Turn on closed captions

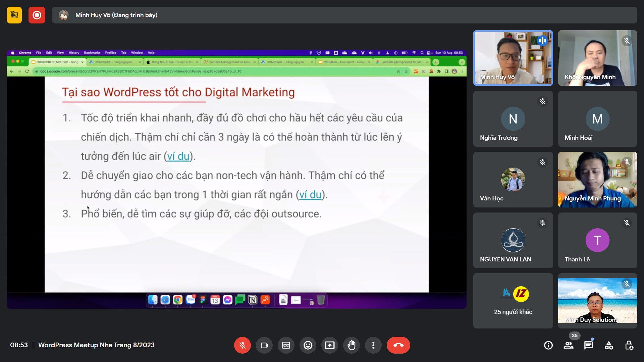coord(286,345)
